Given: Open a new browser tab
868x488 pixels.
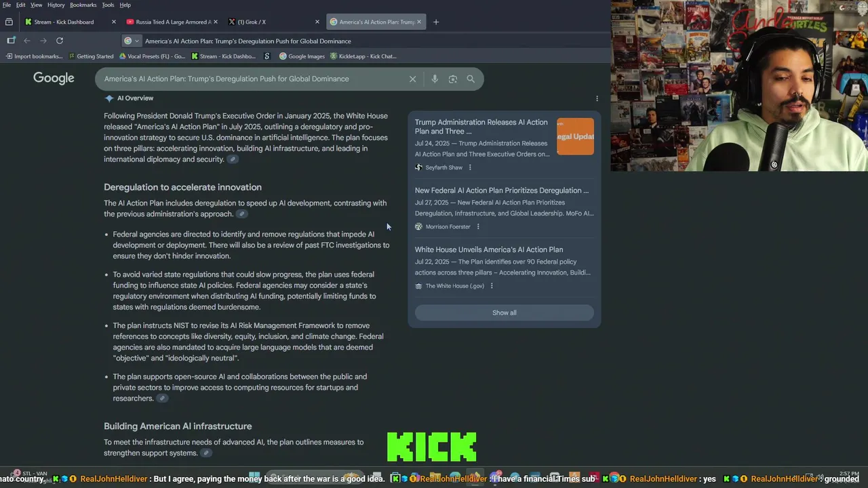Looking at the screenshot, I should click(x=436, y=22).
